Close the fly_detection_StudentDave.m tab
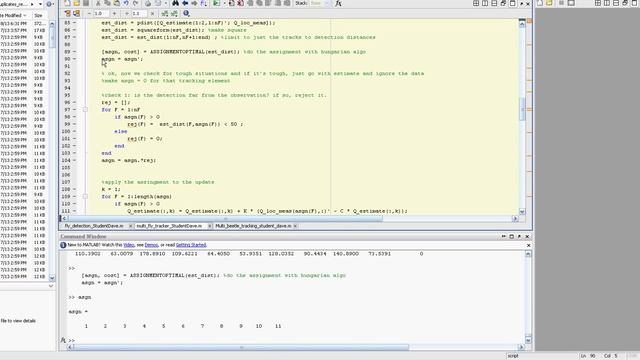 tap(131, 226)
